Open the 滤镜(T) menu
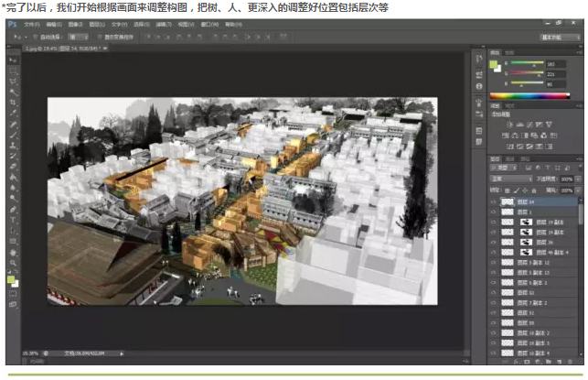This screenshot has width=588, height=380. point(164,25)
